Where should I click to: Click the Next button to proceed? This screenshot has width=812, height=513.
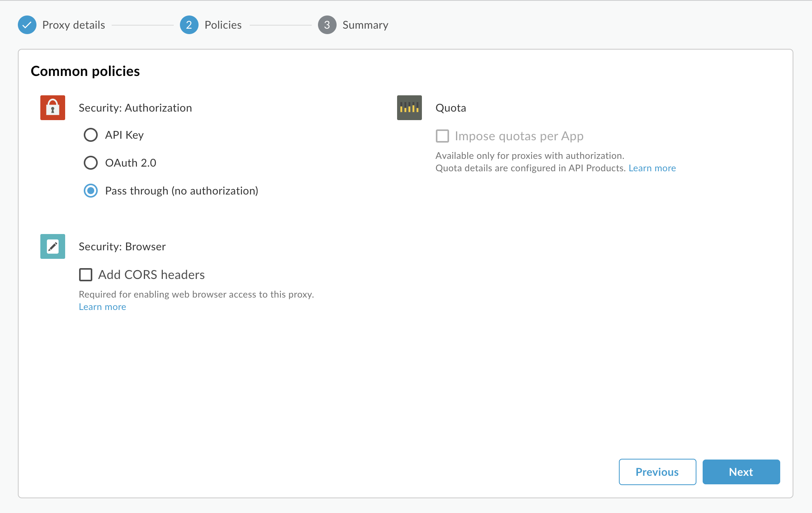pyautogui.click(x=741, y=471)
